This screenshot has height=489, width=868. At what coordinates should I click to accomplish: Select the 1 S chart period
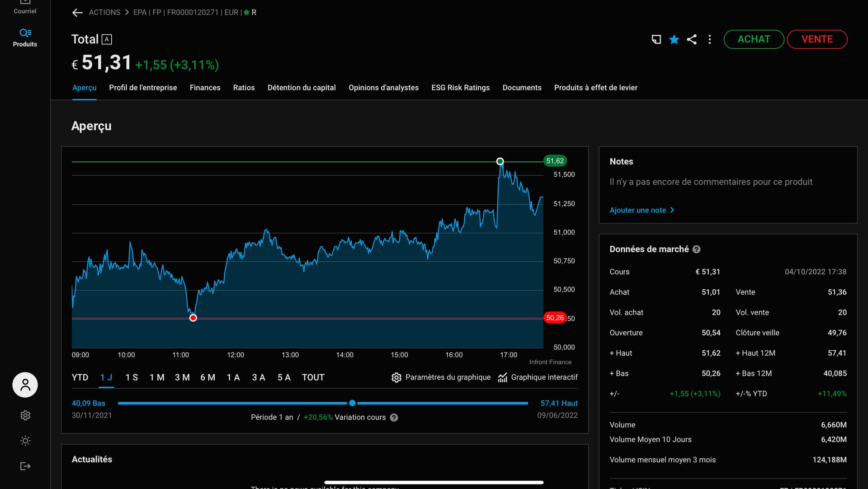pyautogui.click(x=132, y=377)
